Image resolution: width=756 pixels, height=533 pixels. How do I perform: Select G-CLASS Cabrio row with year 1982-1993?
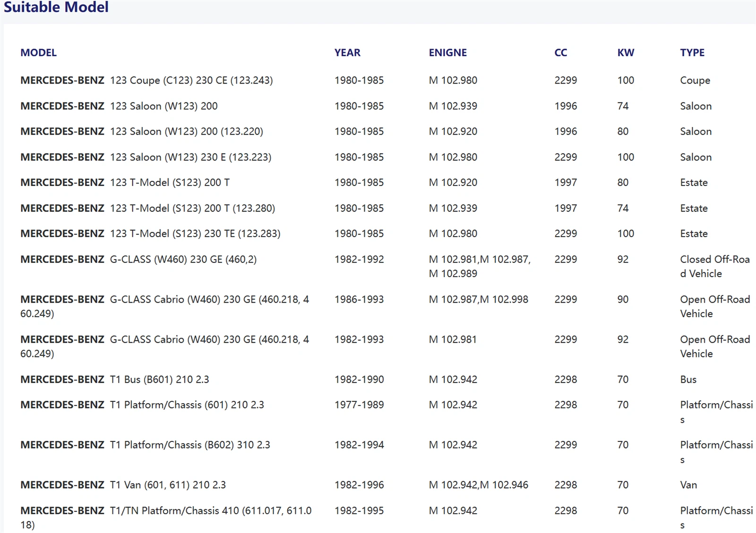tap(164, 347)
